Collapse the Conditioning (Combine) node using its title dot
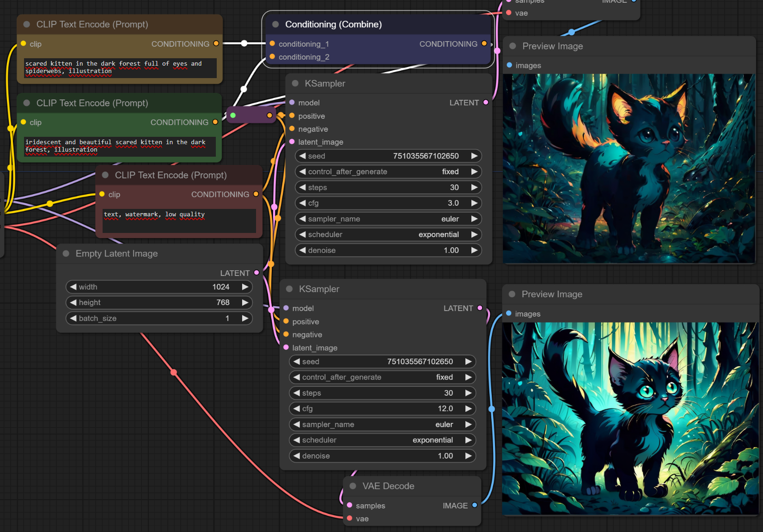 pos(275,24)
